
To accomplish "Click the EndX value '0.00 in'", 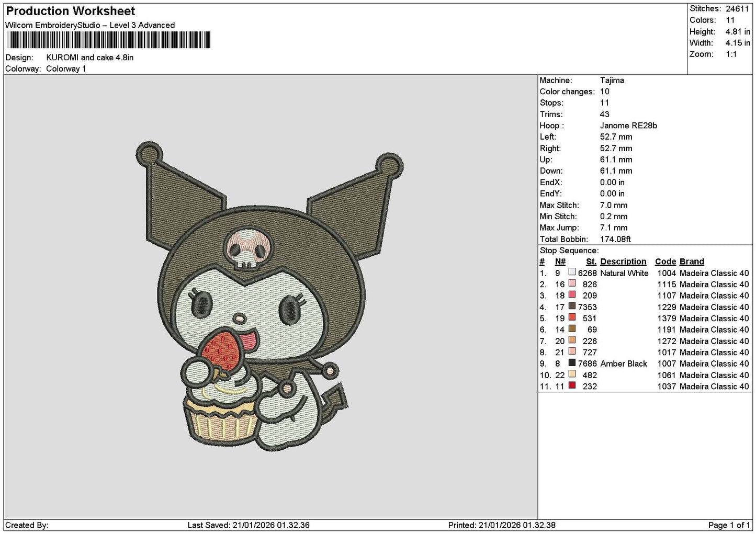I will 612,183.
